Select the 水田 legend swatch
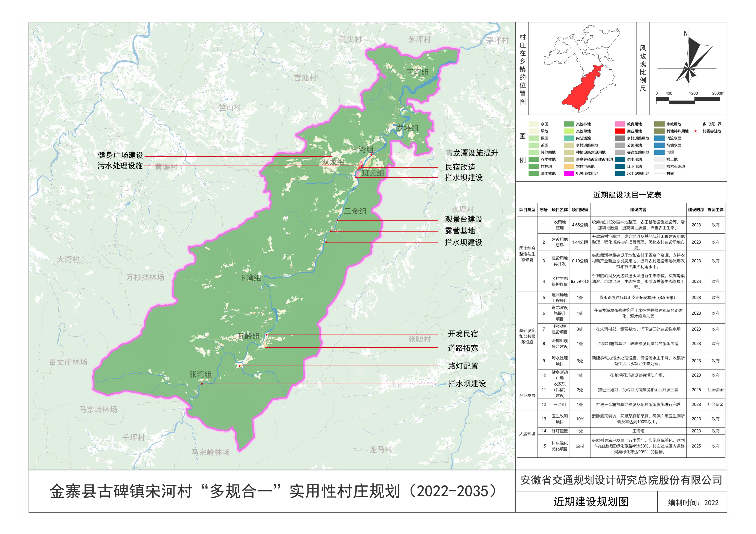The width and height of the screenshot is (756, 534). (x=533, y=124)
